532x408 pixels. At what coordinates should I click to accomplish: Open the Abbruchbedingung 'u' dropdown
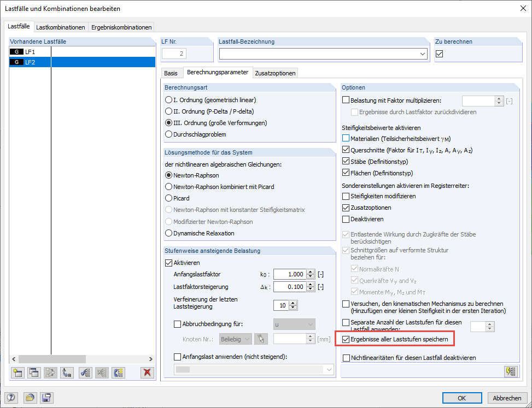tap(294, 324)
